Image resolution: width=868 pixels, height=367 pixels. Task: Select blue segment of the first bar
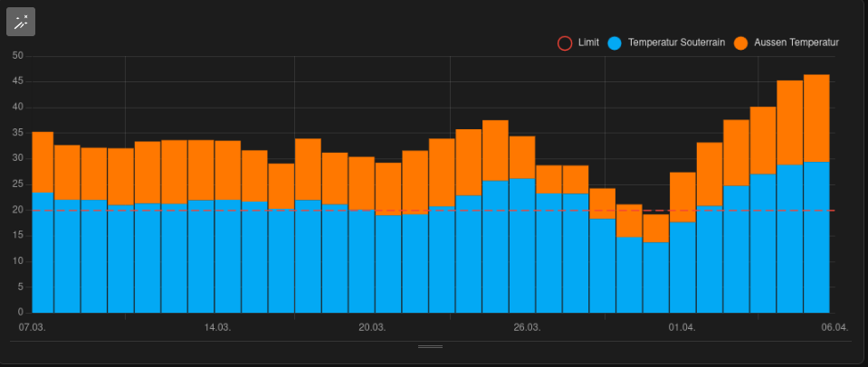point(43,253)
